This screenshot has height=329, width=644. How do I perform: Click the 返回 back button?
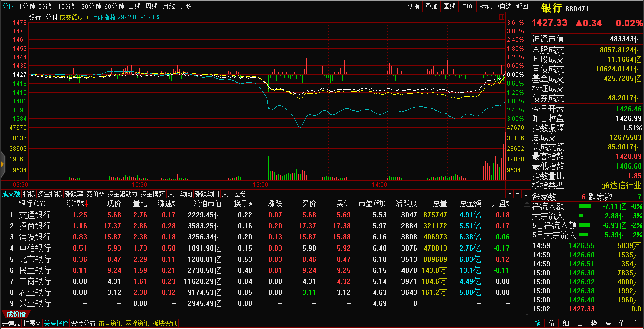522,6
